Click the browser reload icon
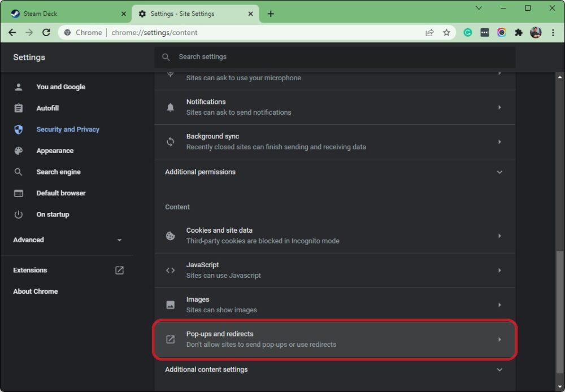This screenshot has height=392, width=565. point(46,33)
